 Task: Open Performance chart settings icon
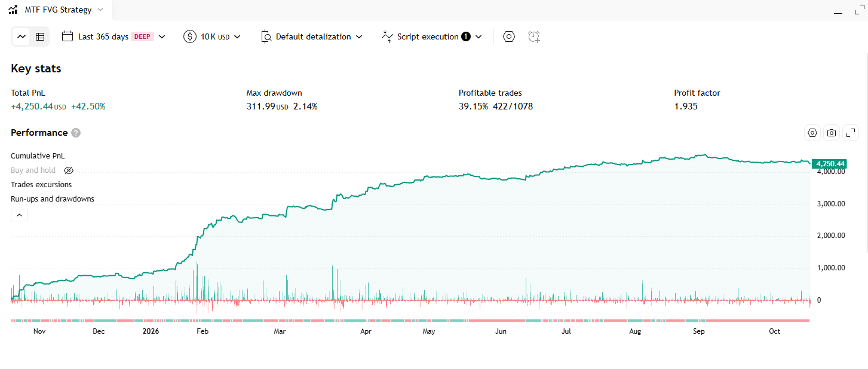point(812,133)
